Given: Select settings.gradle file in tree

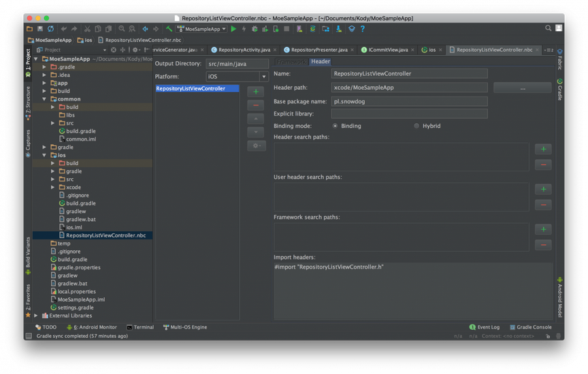Looking at the screenshot, I should click(x=76, y=307).
